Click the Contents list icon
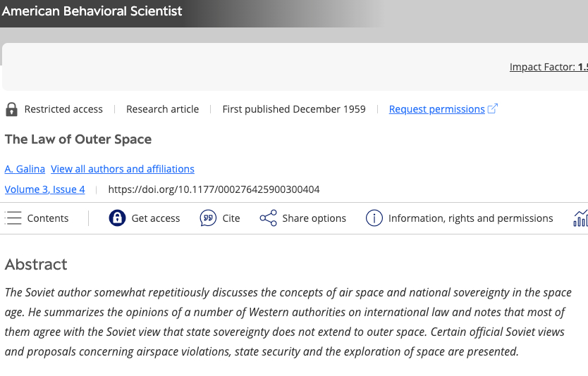 pos(13,218)
